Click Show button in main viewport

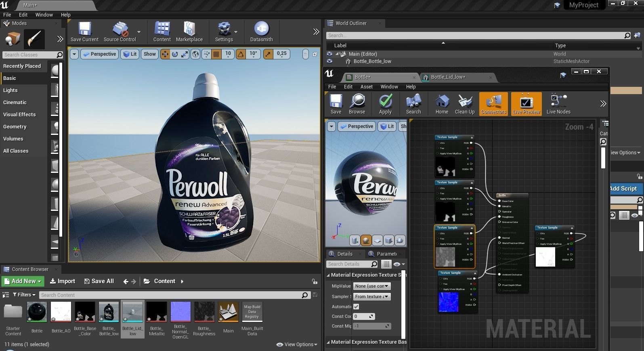click(x=149, y=54)
